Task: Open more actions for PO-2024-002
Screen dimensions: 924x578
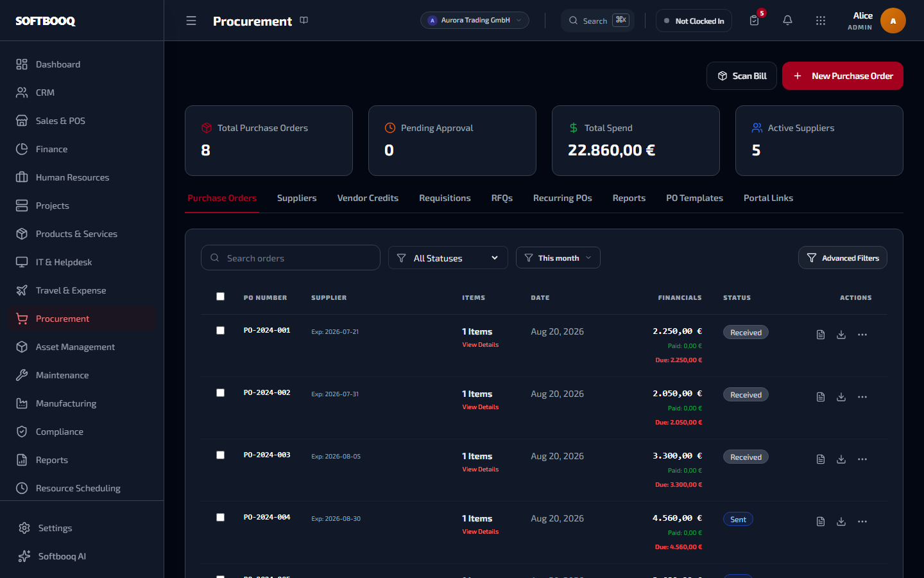Action: click(x=862, y=397)
